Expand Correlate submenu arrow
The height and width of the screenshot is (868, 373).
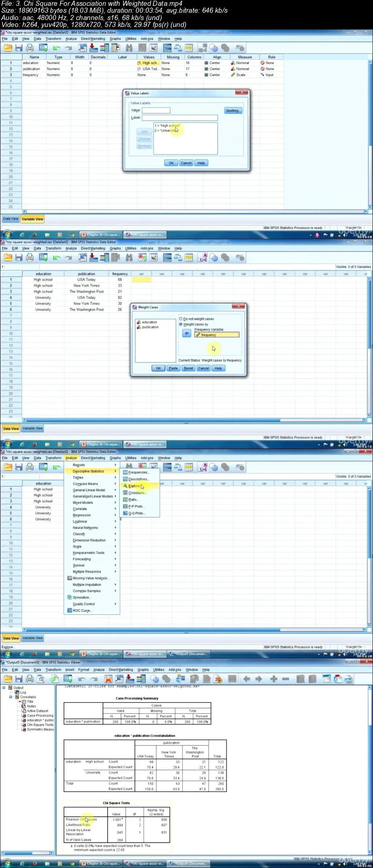(115, 509)
